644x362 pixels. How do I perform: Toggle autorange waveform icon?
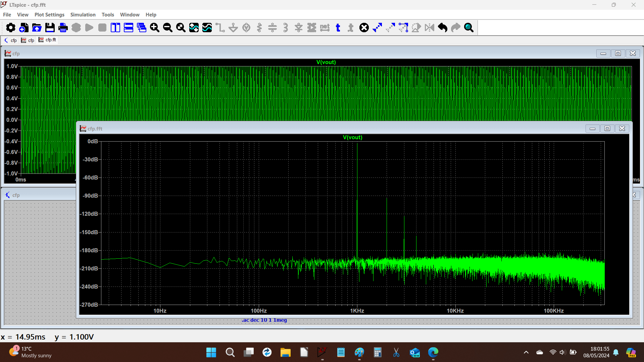(194, 28)
